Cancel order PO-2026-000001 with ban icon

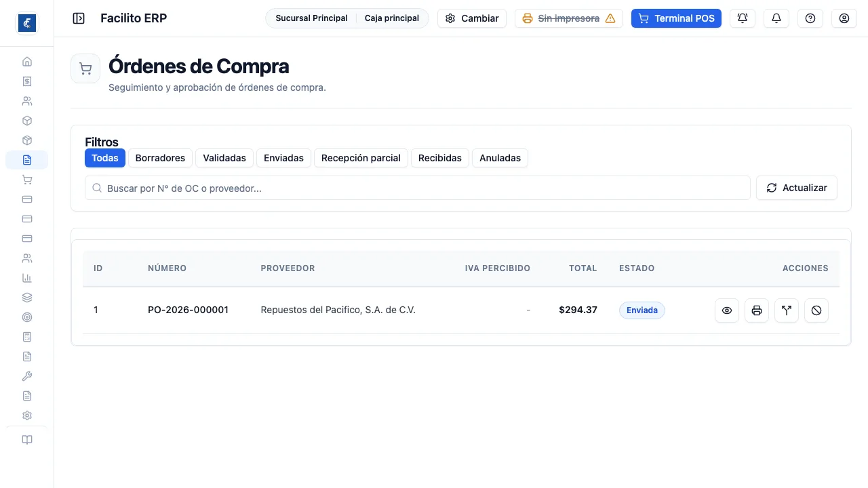(x=816, y=310)
